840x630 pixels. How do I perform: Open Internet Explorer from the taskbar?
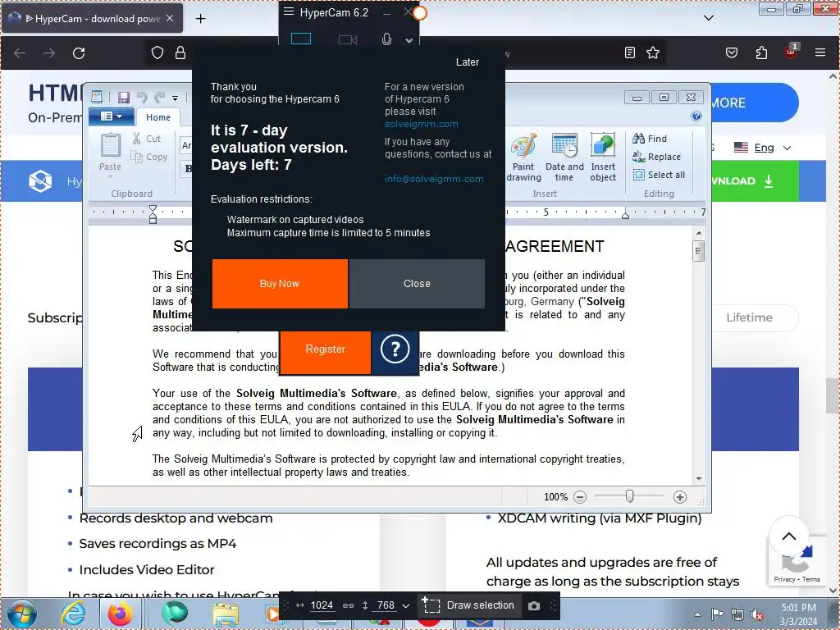(73, 614)
